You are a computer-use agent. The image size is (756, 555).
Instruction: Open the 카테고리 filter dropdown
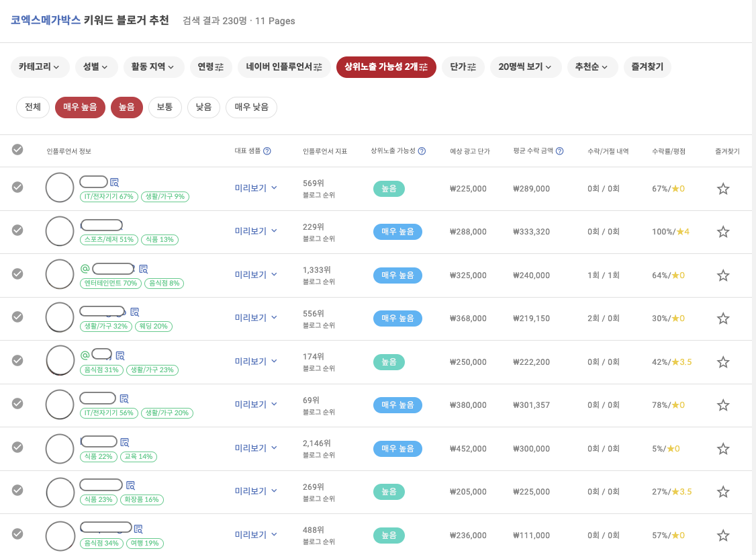(40, 67)
